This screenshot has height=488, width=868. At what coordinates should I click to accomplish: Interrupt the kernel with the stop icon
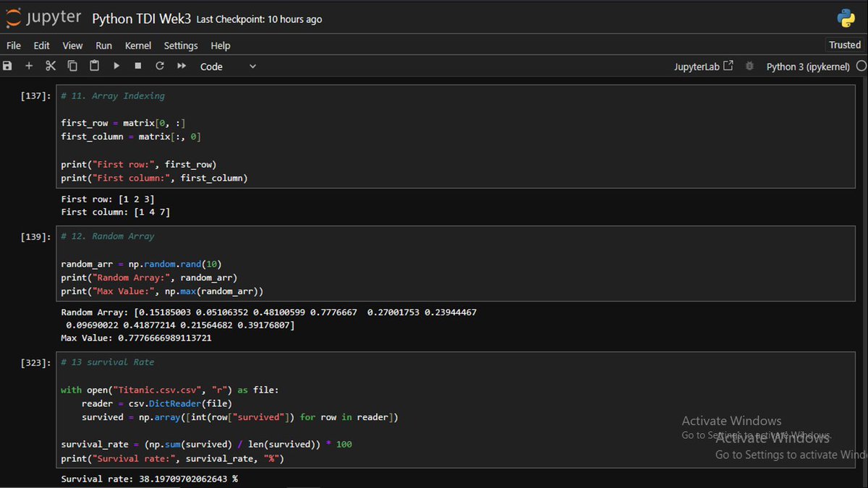138,66
